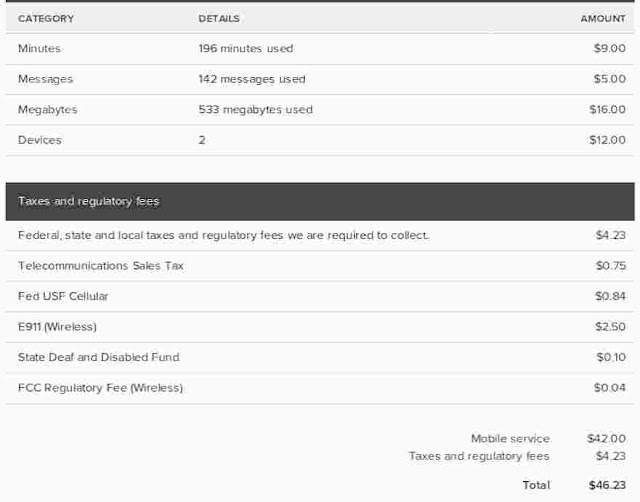The width and height of the screenshot is (640, 502).
Task: Select the Telecommunications Sales Tax line
Action: [x=320, y=266]
